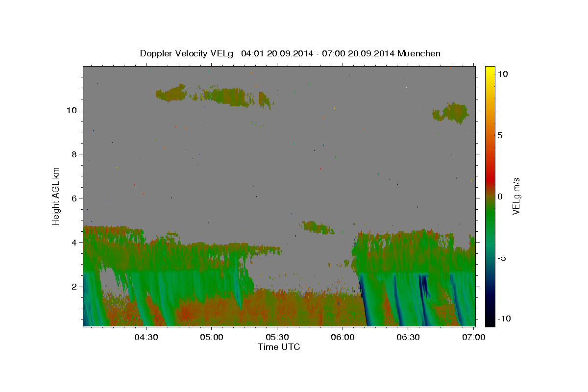This screenshot has width=588, height=392.
Task: Click the small cloud echo near 05:45 at 4.7 km
Action: pos(318,227)
